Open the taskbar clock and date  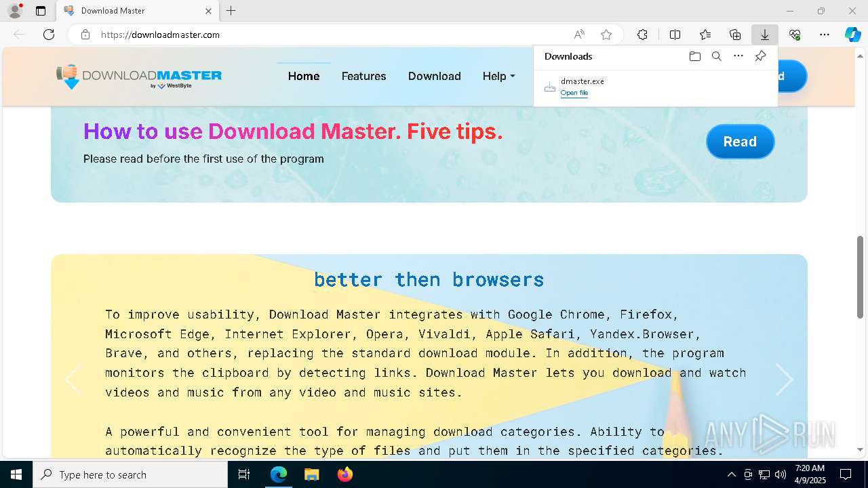810,474
